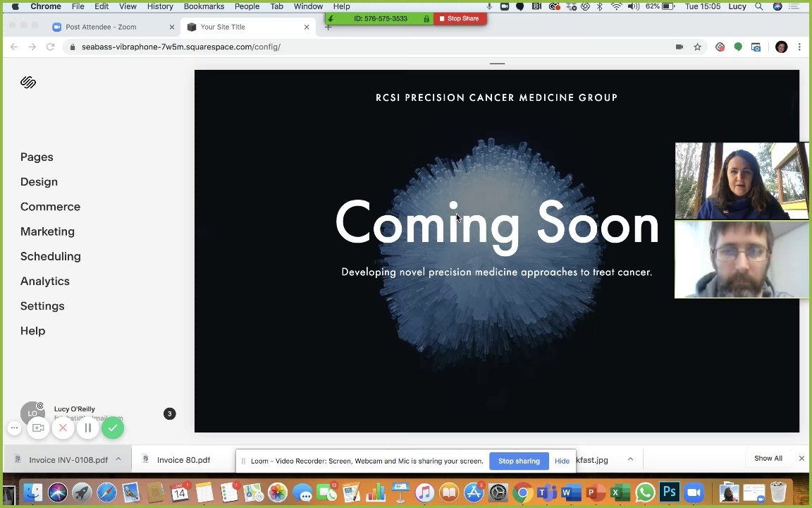812x508 pixels.
Task: Open the screenshot extension icon
Action: pyautogui.click(x=756, y=47)
